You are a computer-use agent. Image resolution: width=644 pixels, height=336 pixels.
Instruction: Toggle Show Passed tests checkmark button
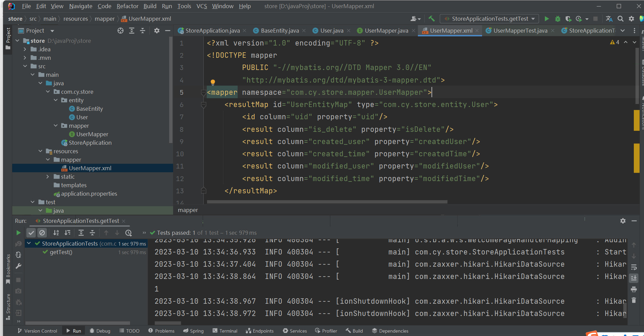pyautogui.click(x=31, y=233)
